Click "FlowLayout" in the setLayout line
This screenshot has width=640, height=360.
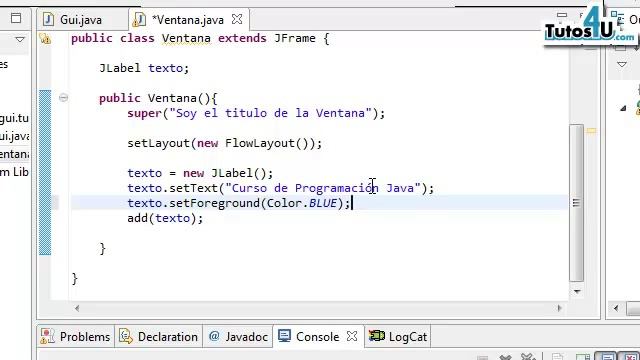(259, 143)
